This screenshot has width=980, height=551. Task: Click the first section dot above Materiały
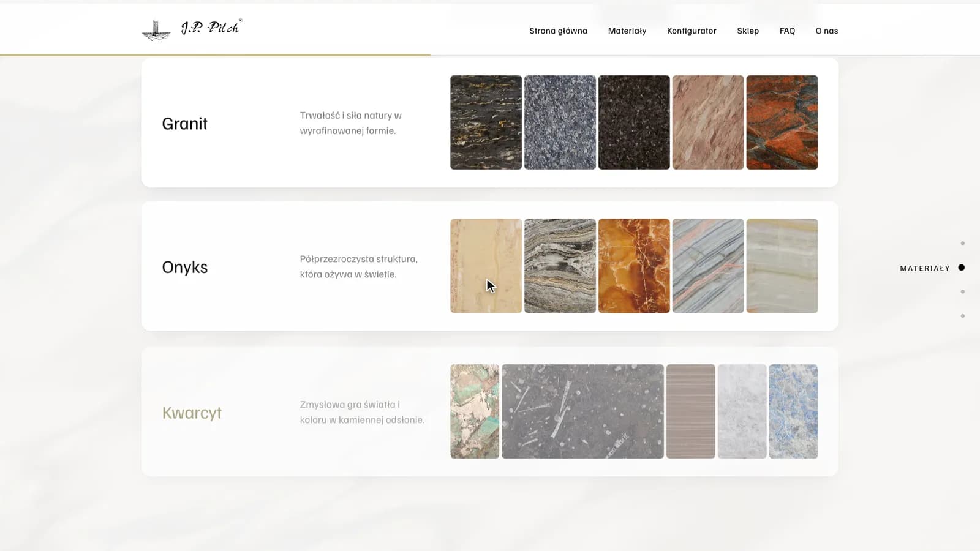962,244
